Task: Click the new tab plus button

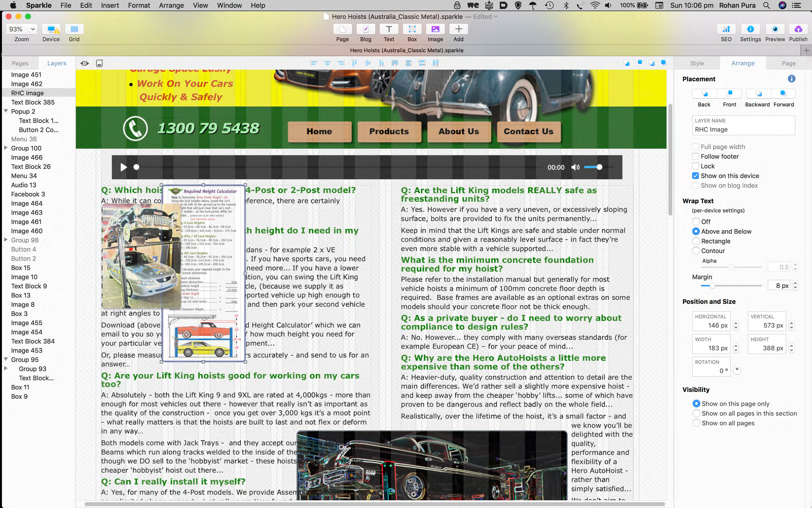Action: click(x=806, y=50)
